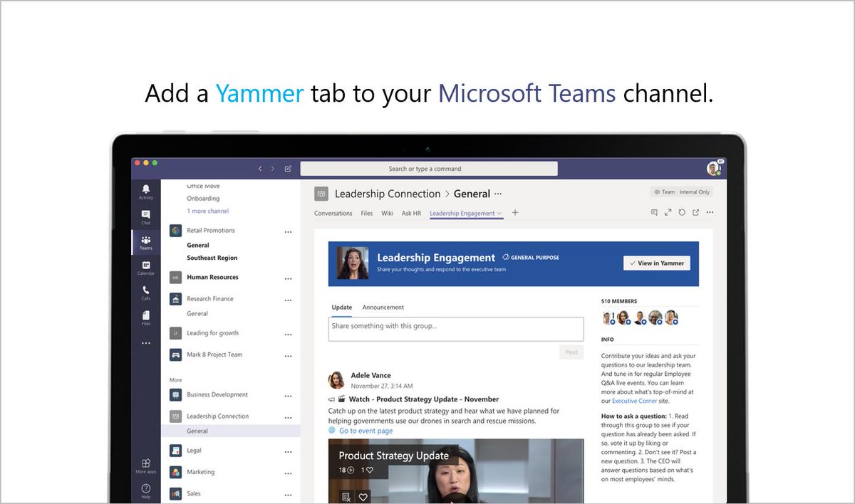The width and height of the screenshot is (855, 504).
Task: Select the Teams icon in sidebar
Action: pos(145,243)
